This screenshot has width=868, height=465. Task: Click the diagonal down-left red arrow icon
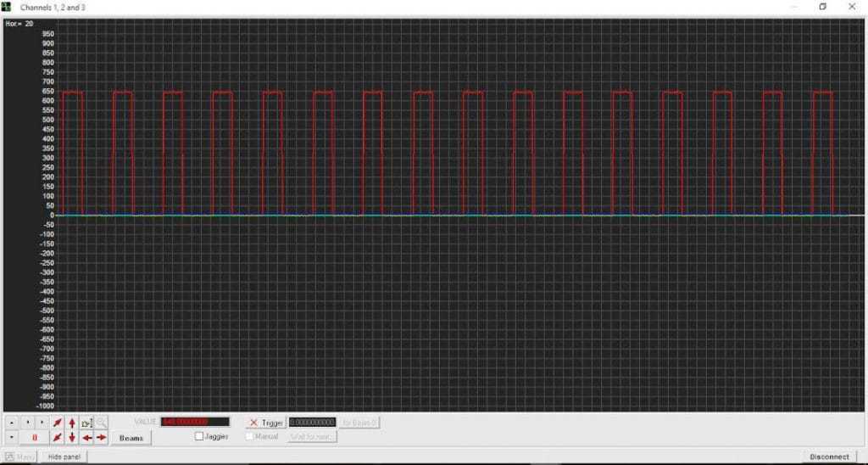tap(57, 437)
